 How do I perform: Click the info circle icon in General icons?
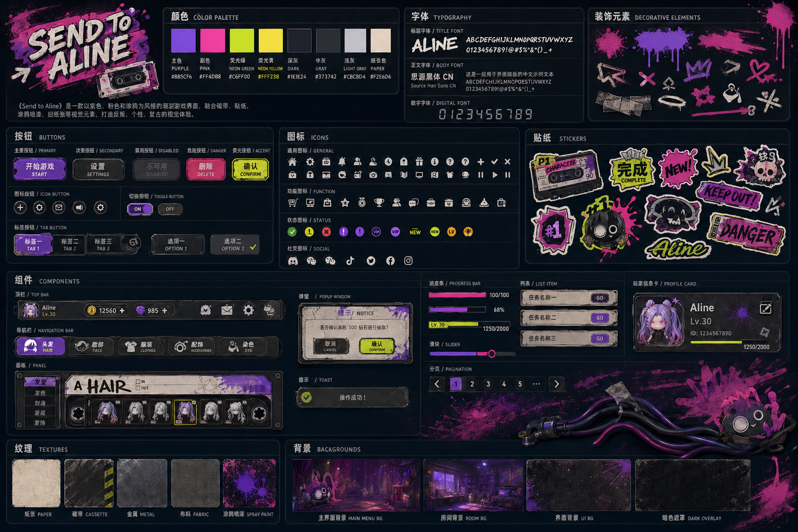tap(434, 162)
